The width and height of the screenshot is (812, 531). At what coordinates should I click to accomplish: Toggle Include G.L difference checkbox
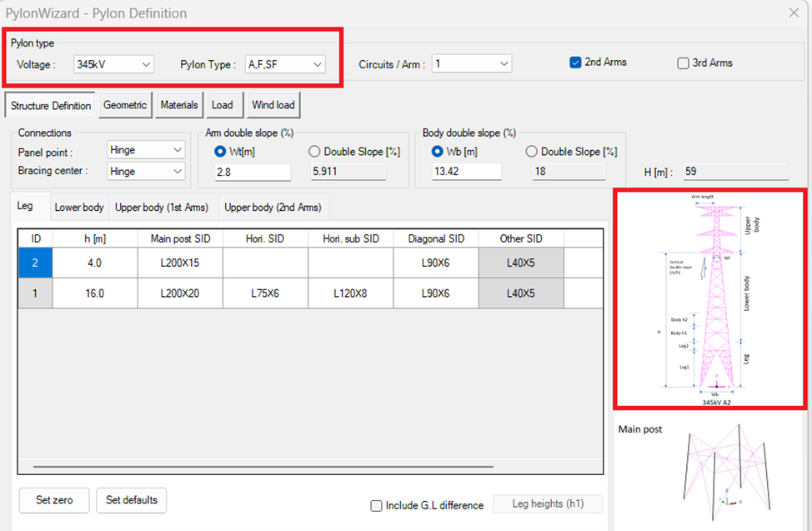tap(377, 505)
